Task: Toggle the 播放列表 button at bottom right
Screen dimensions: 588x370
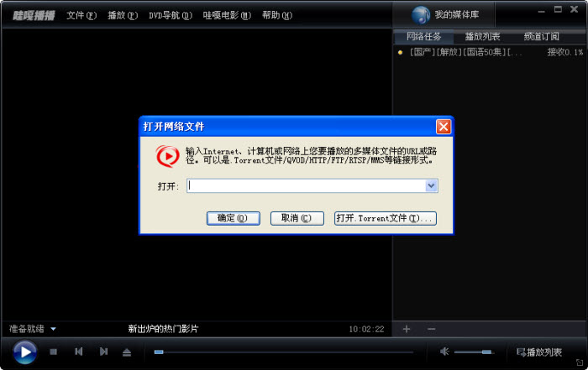Action: click(539, 352)
